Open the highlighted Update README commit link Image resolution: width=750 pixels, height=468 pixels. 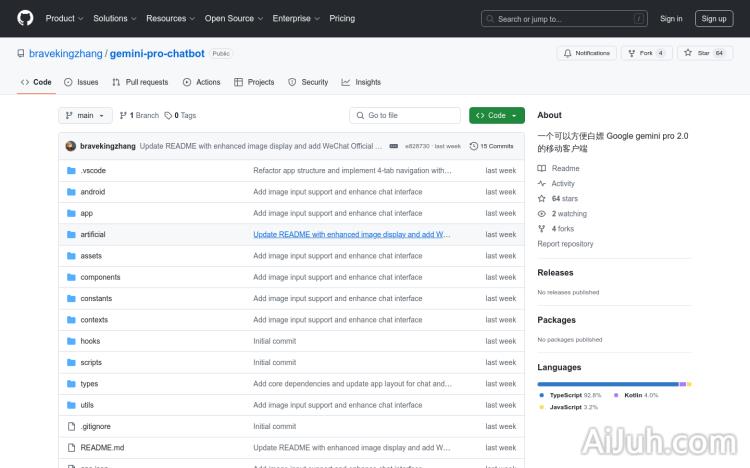click(x=352, y=234)
